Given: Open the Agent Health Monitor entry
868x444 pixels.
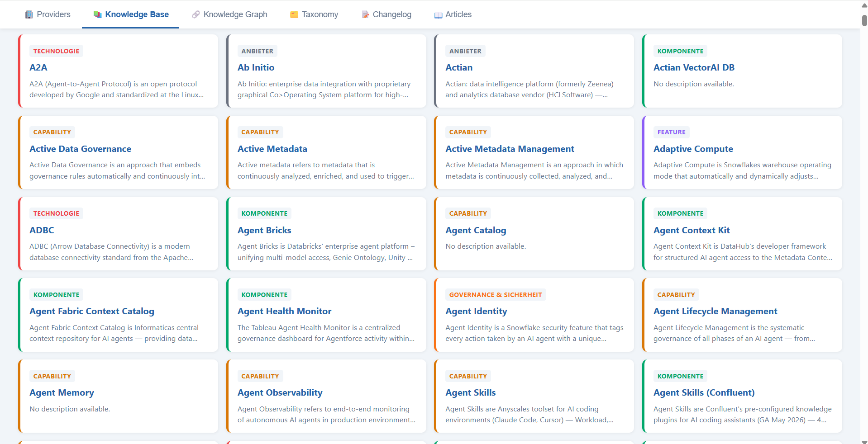Looking at the screenshot, I should pyautogui.click(x=285, y=311).
